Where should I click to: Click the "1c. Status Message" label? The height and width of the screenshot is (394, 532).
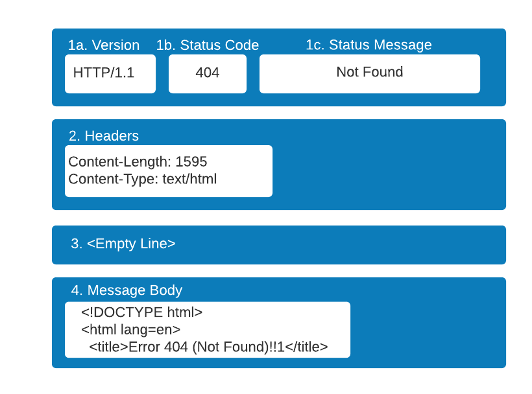(x=369, y=45)
